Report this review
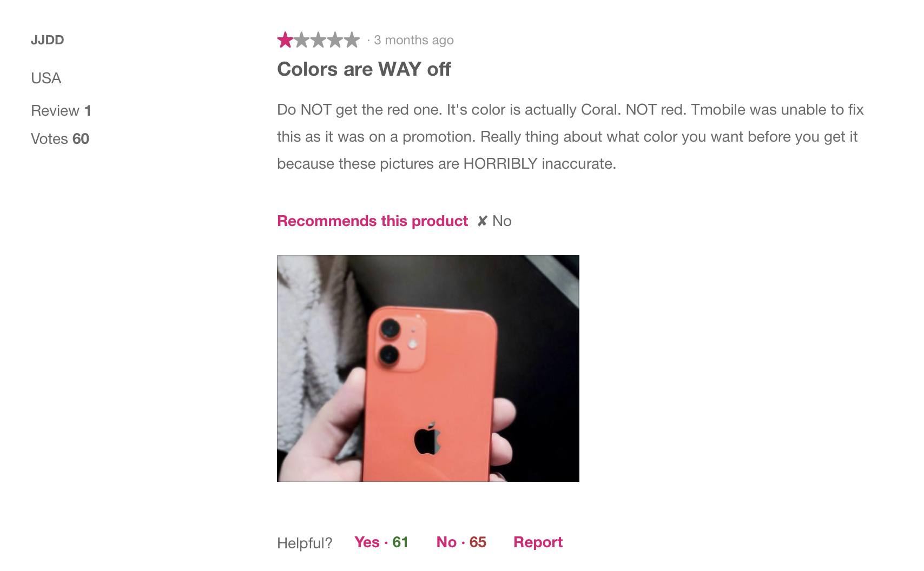The image size is (924, 571). click(538, 542)
